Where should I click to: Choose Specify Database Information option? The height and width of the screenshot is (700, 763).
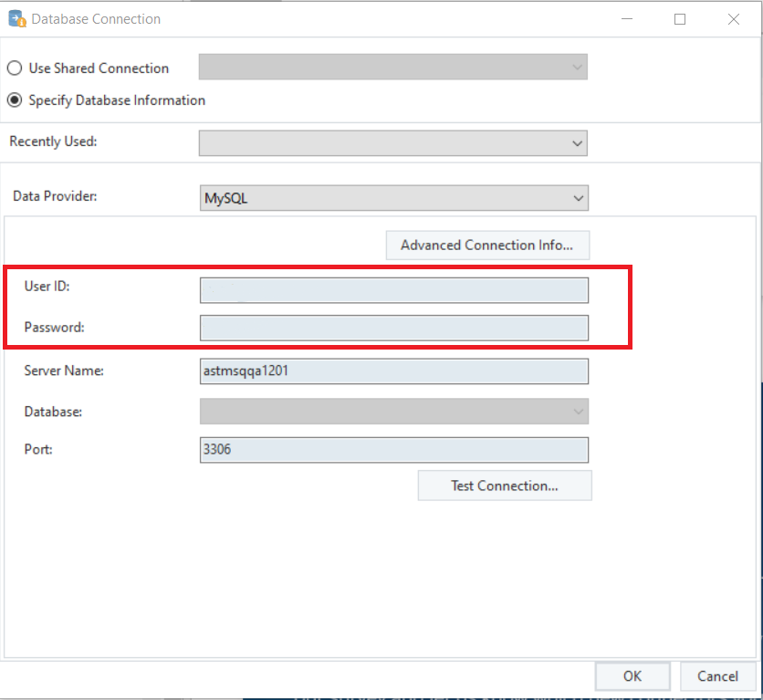point(15,100)
